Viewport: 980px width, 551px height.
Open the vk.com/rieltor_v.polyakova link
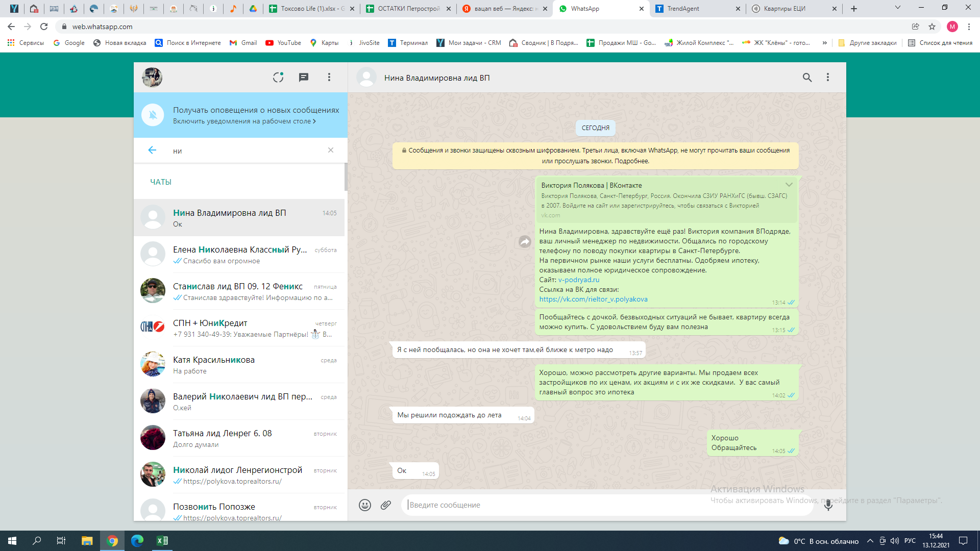(x=593, y=299)
